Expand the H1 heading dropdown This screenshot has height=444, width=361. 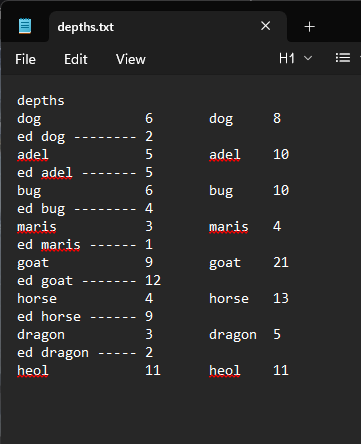[x=296, y=59]
